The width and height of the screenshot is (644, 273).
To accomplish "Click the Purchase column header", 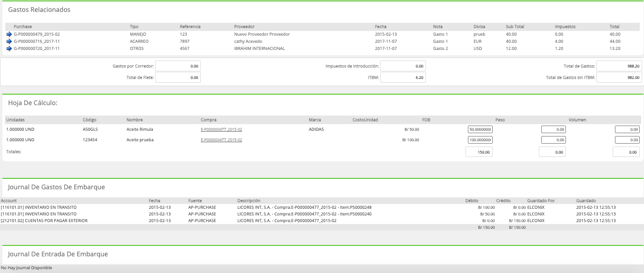I will tap(23, 27).
